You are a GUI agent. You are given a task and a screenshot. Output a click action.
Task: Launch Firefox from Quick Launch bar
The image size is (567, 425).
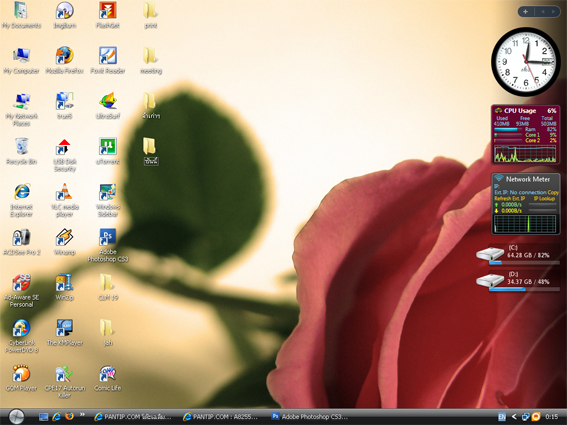69,416
